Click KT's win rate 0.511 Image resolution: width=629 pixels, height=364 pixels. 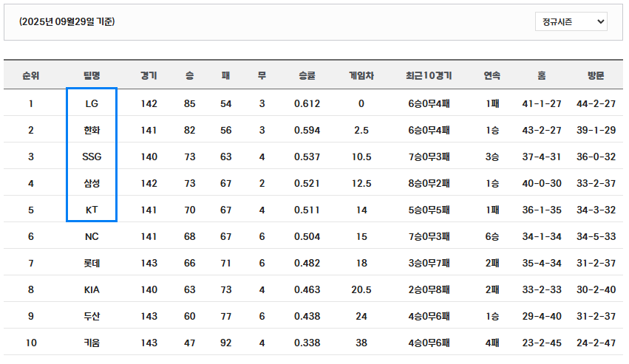click(307, 210)
